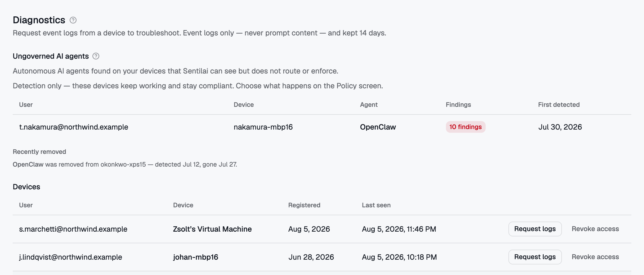The height and width of the screenshot is (275, 644).
Task: Revoke access for s.marchetti's device
Action: [595, 229]
